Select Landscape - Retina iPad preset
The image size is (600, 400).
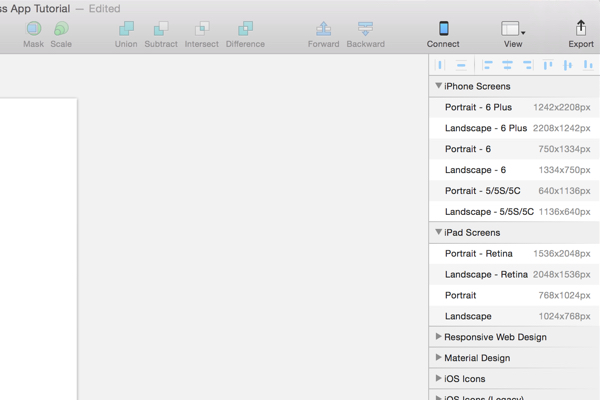coord(514,274)
